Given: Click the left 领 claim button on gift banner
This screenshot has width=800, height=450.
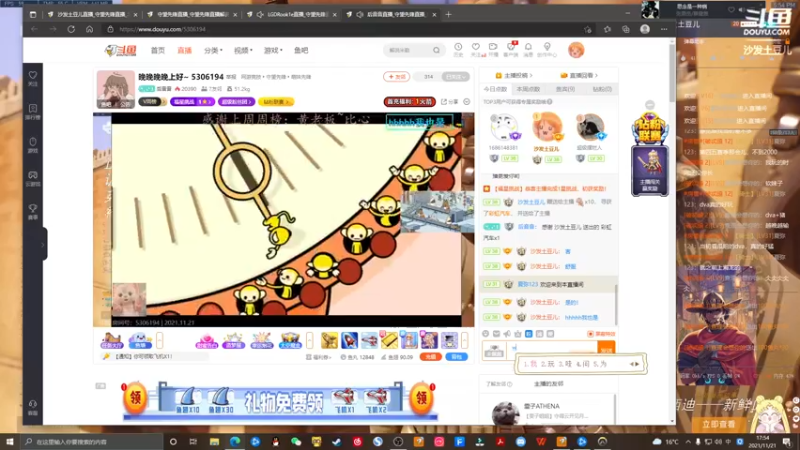Looking at the screenshot, I should (135, 397).
